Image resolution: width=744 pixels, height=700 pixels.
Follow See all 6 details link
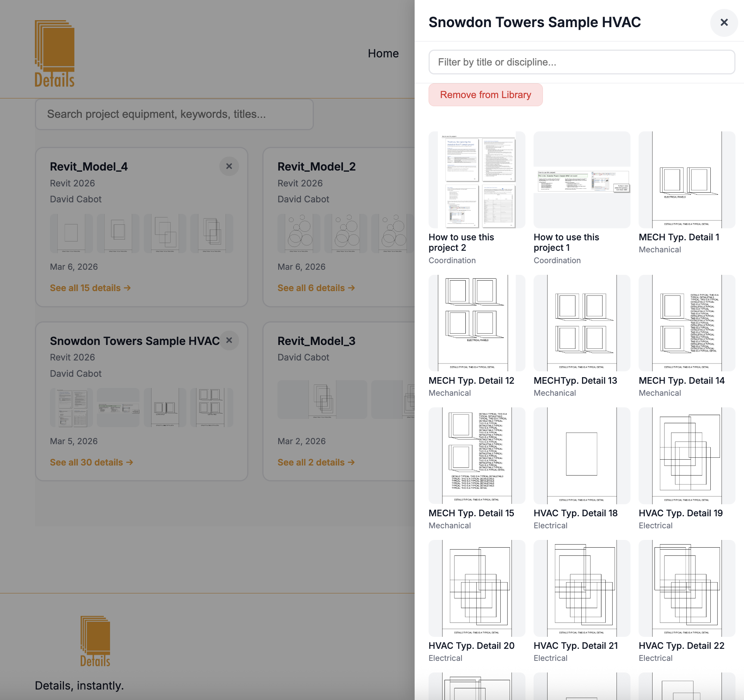[316, 288]
